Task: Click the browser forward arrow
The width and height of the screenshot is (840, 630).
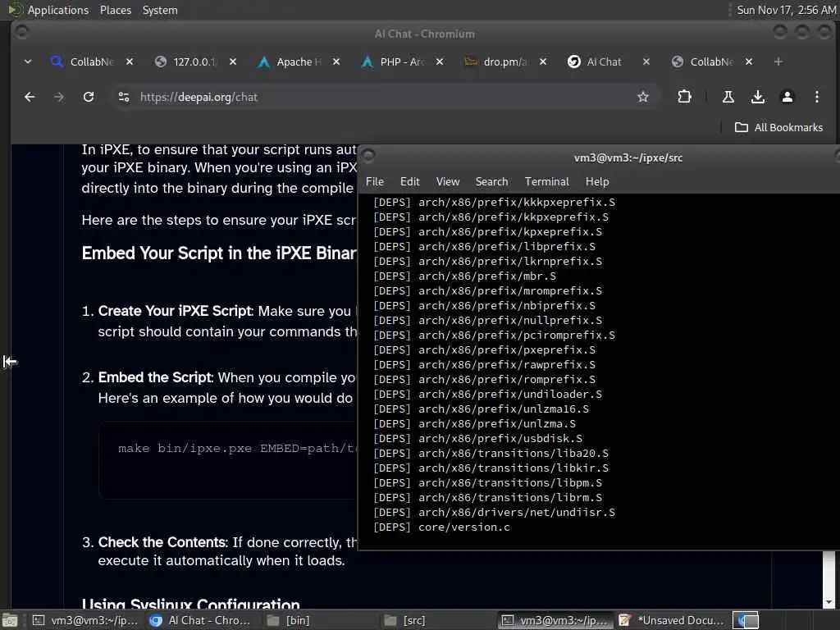Action: pyautogui.click(x=59, y=97)
